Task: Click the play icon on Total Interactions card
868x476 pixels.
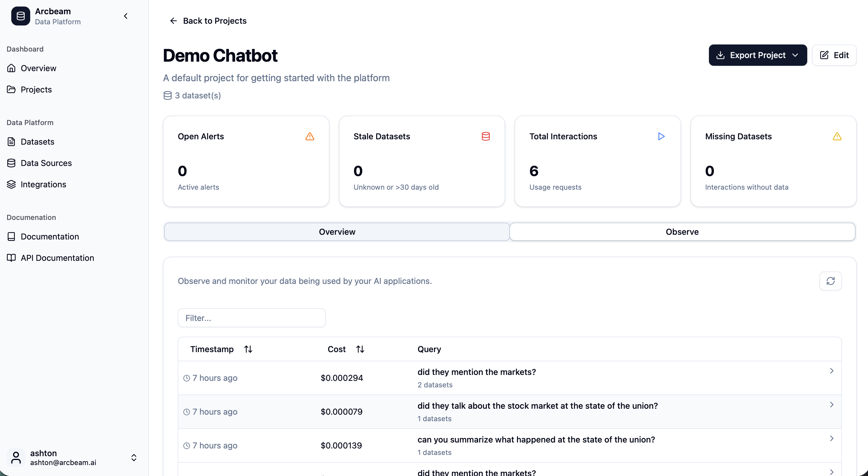Action: pos(662,137)
